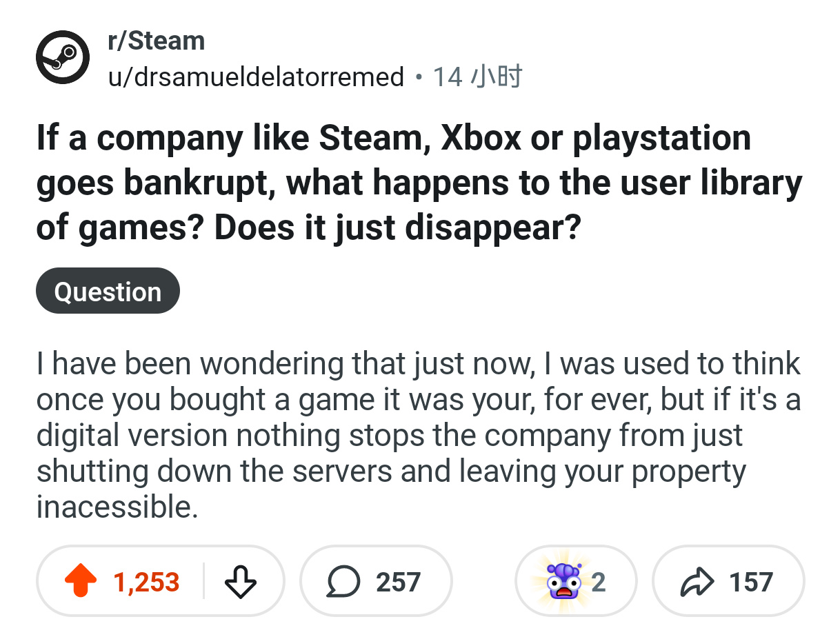Image resolution: width=840 pixels, height=628 pixels.
Task: Click the 1,253 upvote count
Action: pos(146,582)
